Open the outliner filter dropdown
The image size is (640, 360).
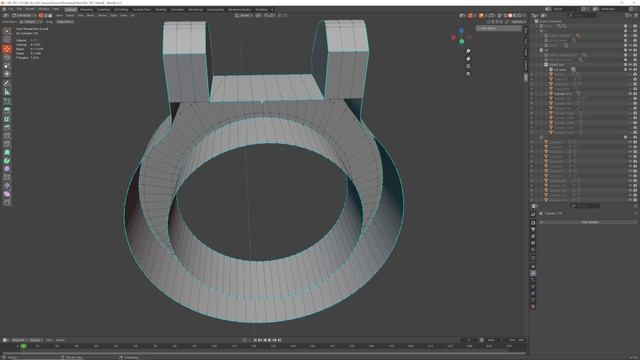[x=628, y=16]
